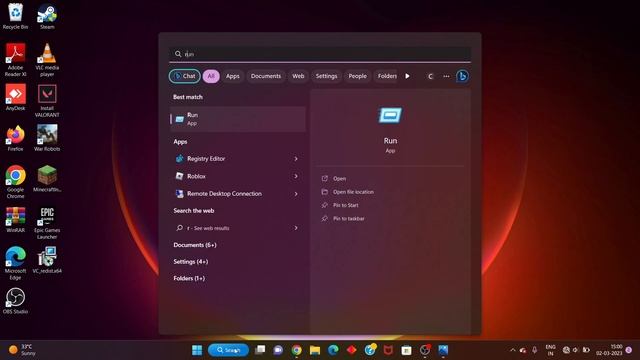Click the Search button on taskbar
The height and width of the screenshot is (360, 640).
(x=228, y=350)
